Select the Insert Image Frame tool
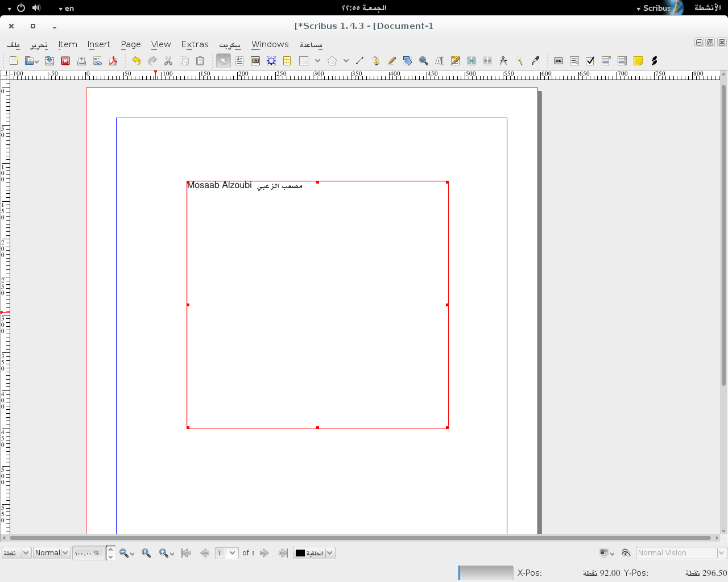The height and width of the screenshot is (582, 728). pos(255,61)
